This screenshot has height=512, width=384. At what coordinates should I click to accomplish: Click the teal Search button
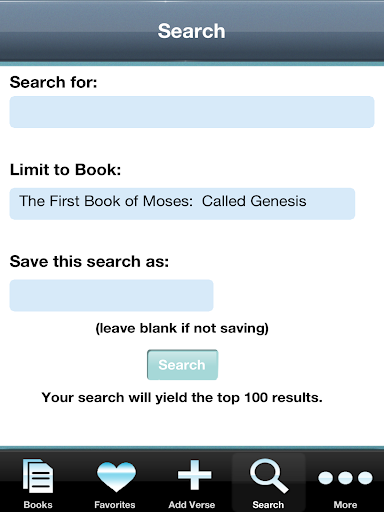pos(182,365)
